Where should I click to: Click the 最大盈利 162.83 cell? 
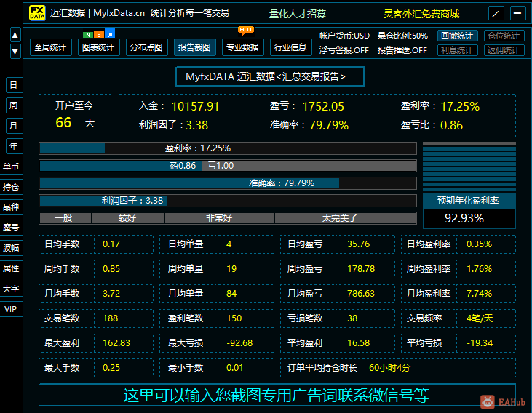click(95, 343)
